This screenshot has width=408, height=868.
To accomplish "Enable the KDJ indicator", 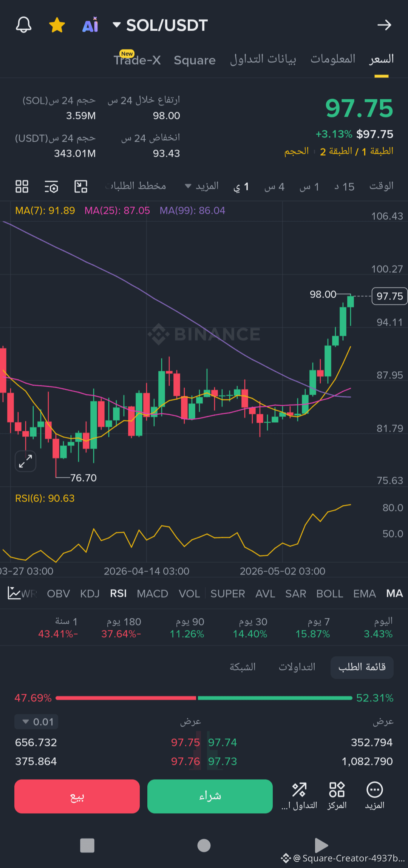I will (x=90, y=594).
